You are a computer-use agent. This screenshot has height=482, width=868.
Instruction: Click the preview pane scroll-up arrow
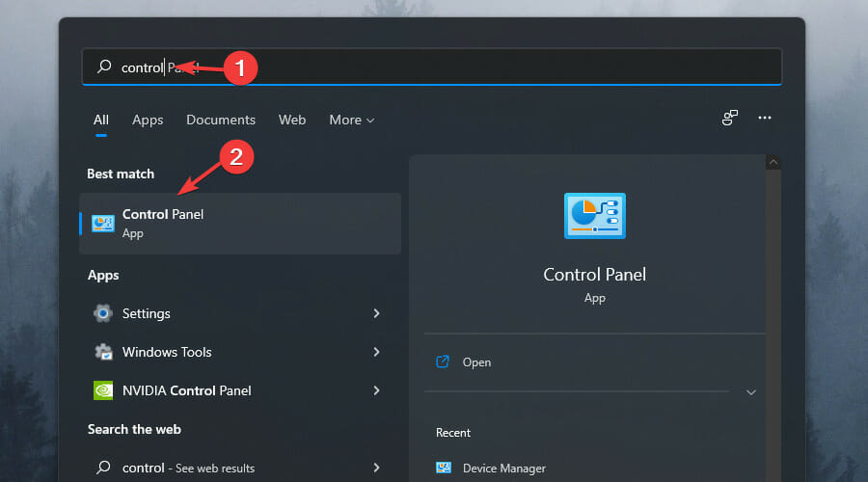click(x=773, y=162)
